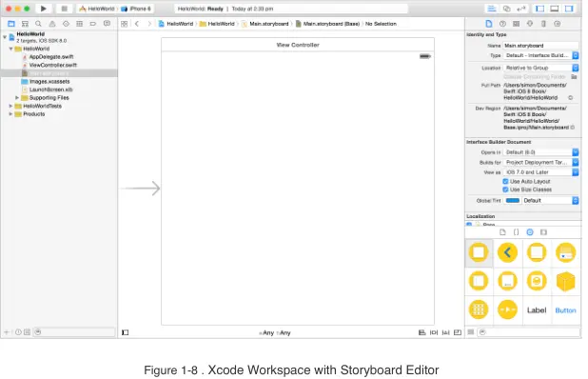The width and height of the screenshot is (588, 379).
Task: Open the symbol navigator icon
Action: [x=25, y=24]
